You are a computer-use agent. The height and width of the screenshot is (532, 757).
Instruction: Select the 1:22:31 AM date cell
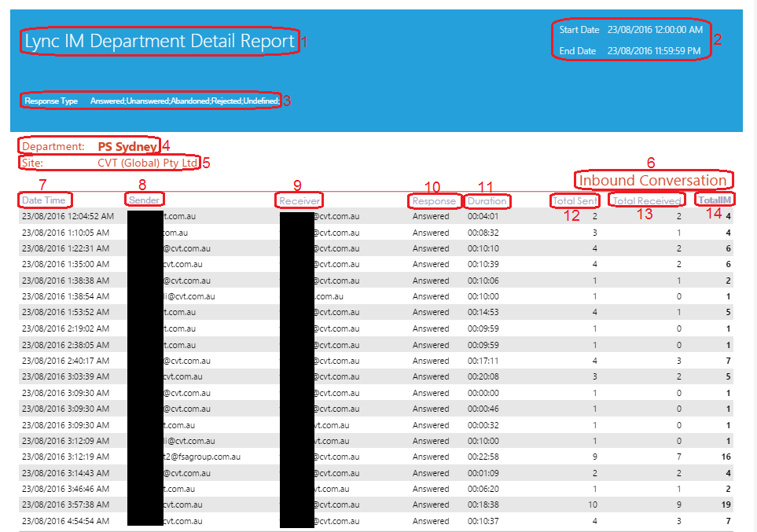[x=66, y=248]
